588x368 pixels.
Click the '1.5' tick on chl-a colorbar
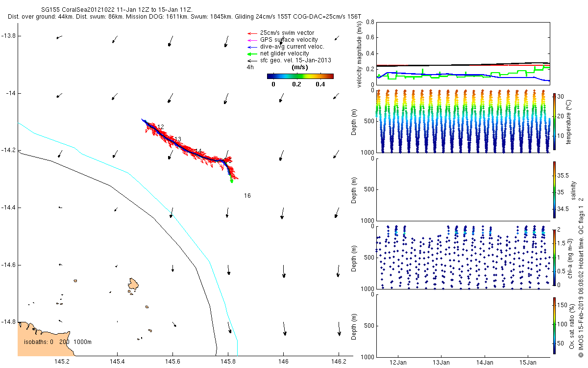pyautogui.click(x=562, y=243)
